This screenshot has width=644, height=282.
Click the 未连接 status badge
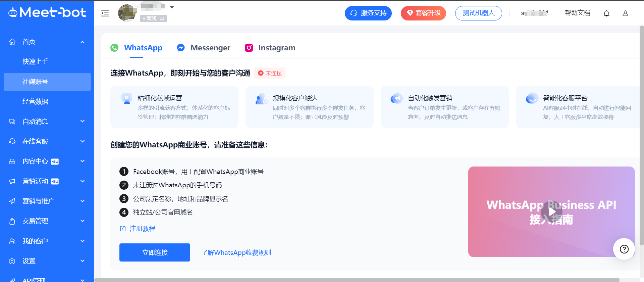tap(270, 73)
